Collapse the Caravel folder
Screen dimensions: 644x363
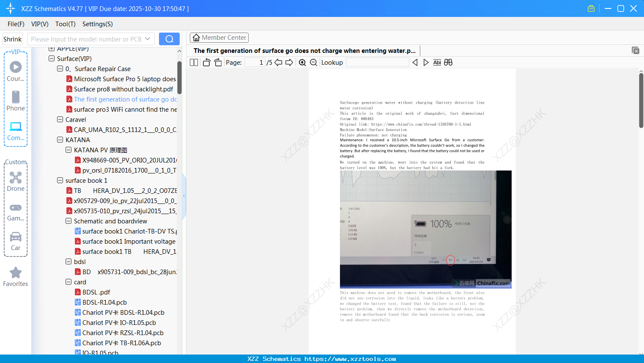(x=60, y=119)
